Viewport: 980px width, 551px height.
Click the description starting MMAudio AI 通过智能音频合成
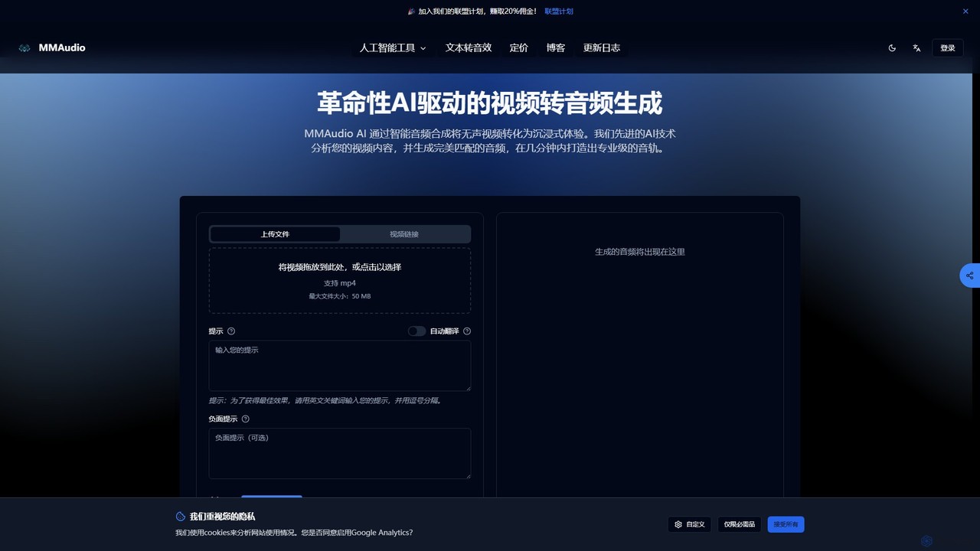tap(490, 141)
